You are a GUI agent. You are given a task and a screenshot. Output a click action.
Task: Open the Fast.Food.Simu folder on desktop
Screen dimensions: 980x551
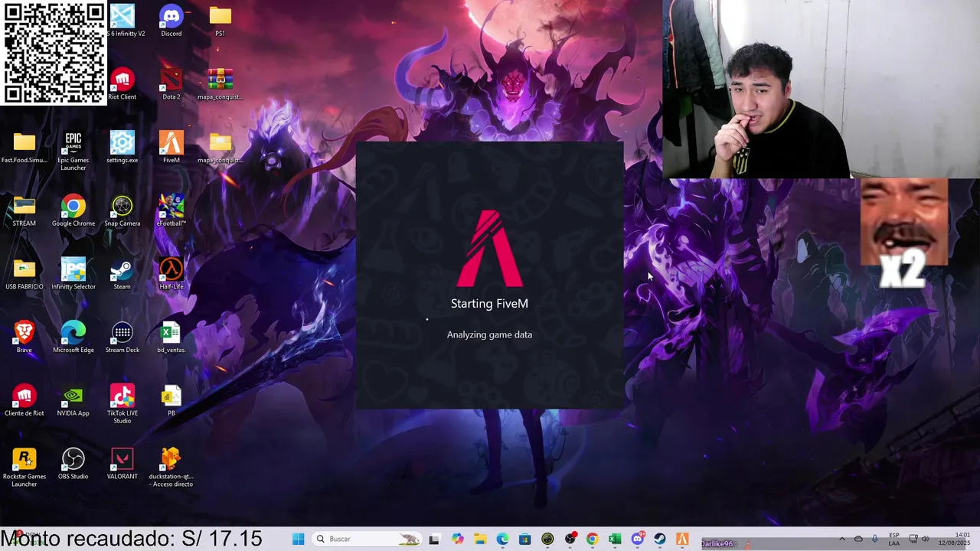tap(24, 147)
